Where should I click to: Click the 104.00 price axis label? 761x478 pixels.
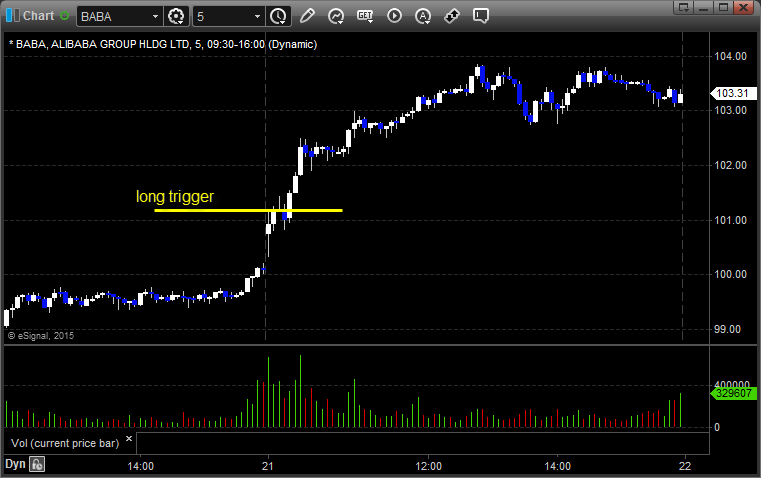tap(730, 56)
